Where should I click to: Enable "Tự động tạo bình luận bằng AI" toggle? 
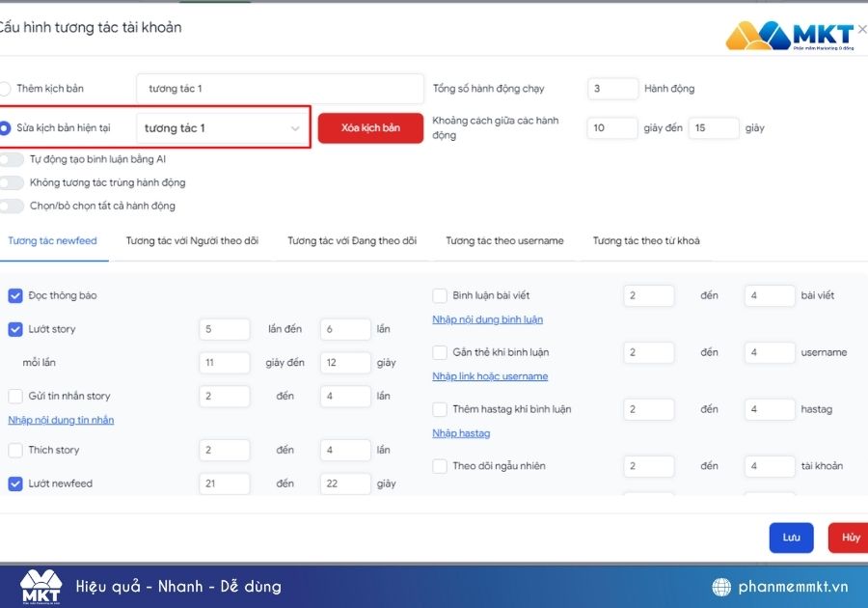11,159
